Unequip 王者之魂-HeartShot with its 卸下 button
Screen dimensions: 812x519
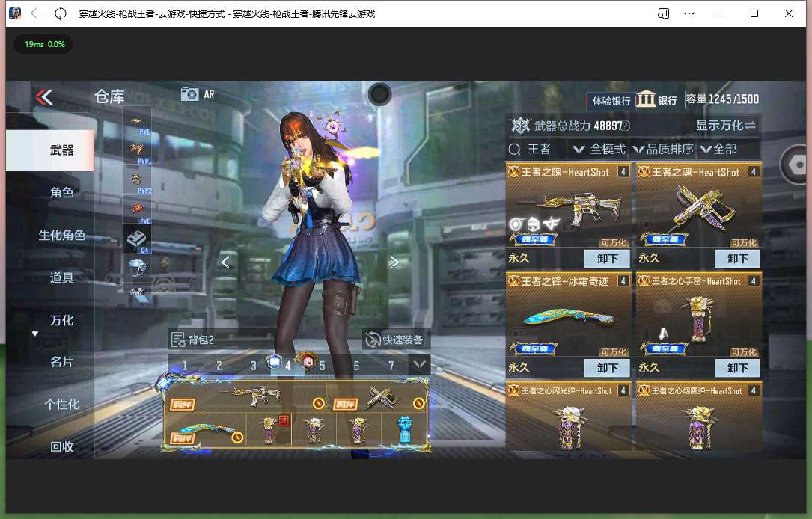tap(737, 258)
